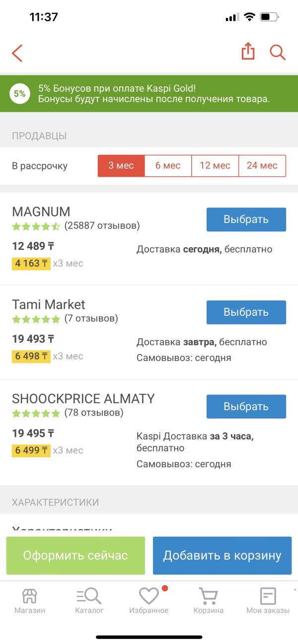Choose MAGNUM seller with Выбрать
Screen dimensions: 298x644
(246, 219)
